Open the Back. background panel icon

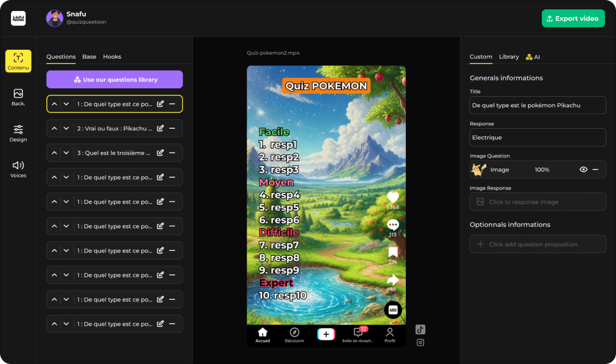(18, 97)
